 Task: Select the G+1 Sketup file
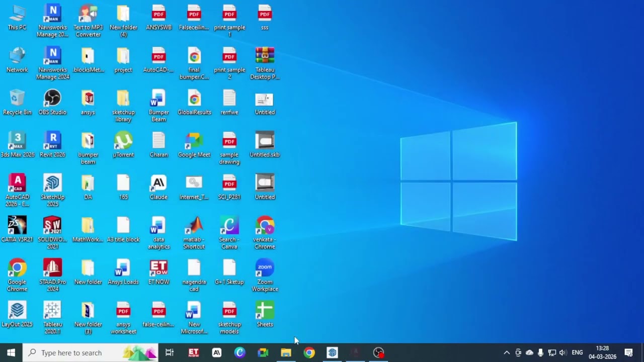click(229, 273)
